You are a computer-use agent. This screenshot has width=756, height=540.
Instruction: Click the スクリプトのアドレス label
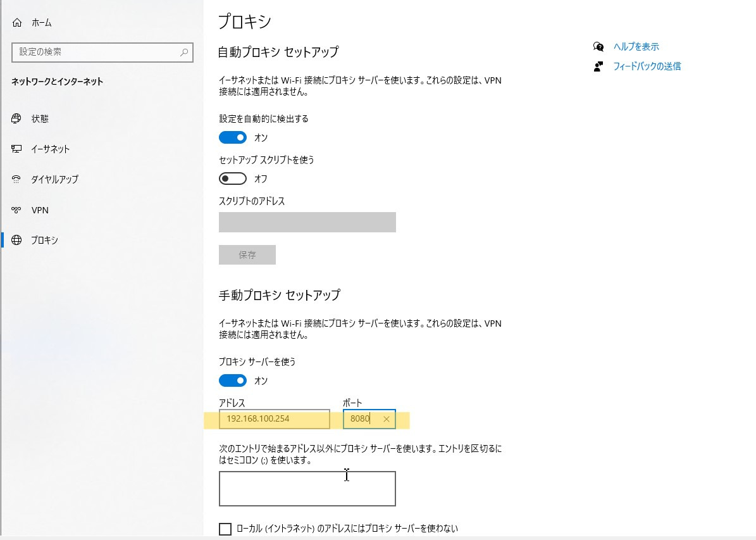pos(252,201)
